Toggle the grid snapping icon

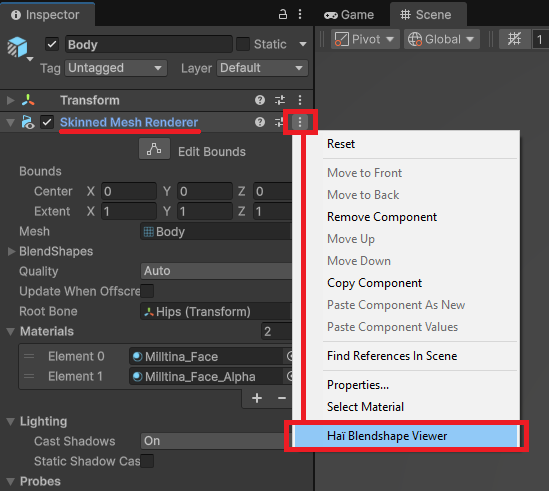click(x=514, y=39)
